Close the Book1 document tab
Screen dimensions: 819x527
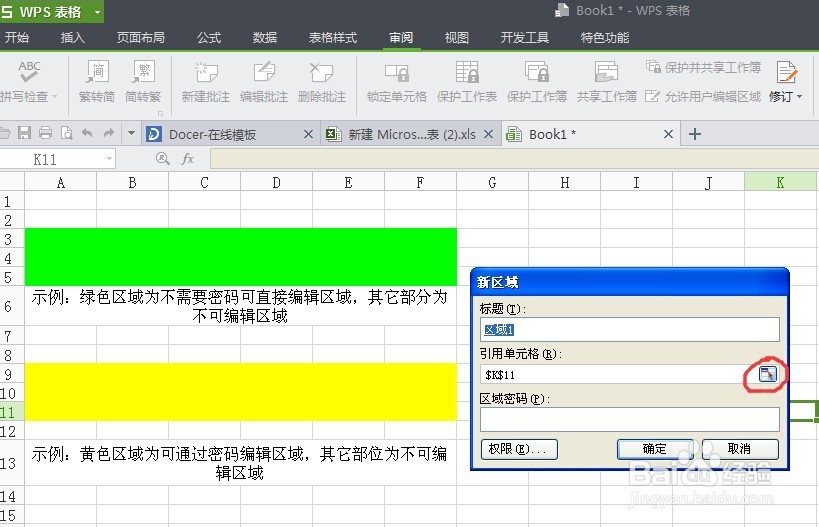tap(668, 134)
